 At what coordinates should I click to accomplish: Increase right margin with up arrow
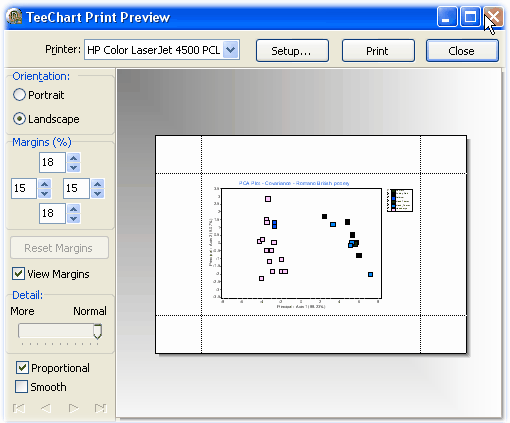[x=98, y=184]
